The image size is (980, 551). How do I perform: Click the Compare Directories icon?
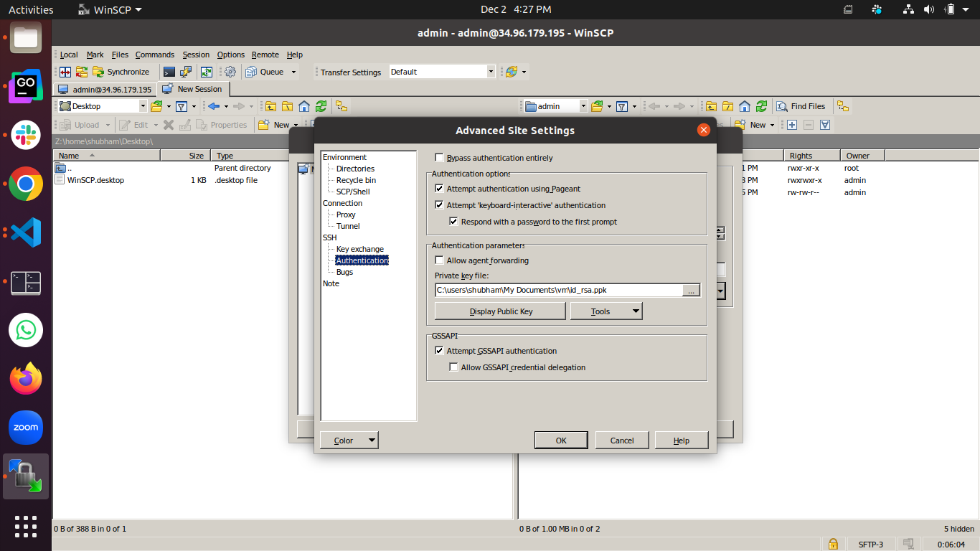(x=65, y=72)
